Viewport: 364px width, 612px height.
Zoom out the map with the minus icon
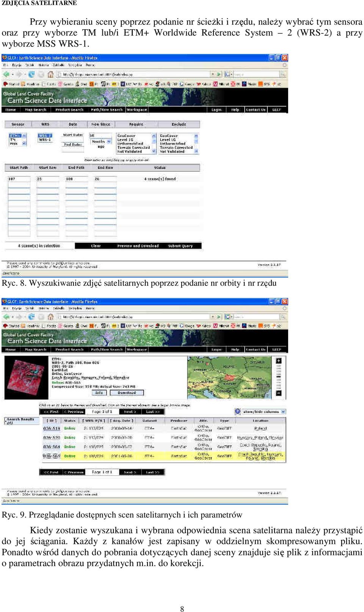pos(279,393)
